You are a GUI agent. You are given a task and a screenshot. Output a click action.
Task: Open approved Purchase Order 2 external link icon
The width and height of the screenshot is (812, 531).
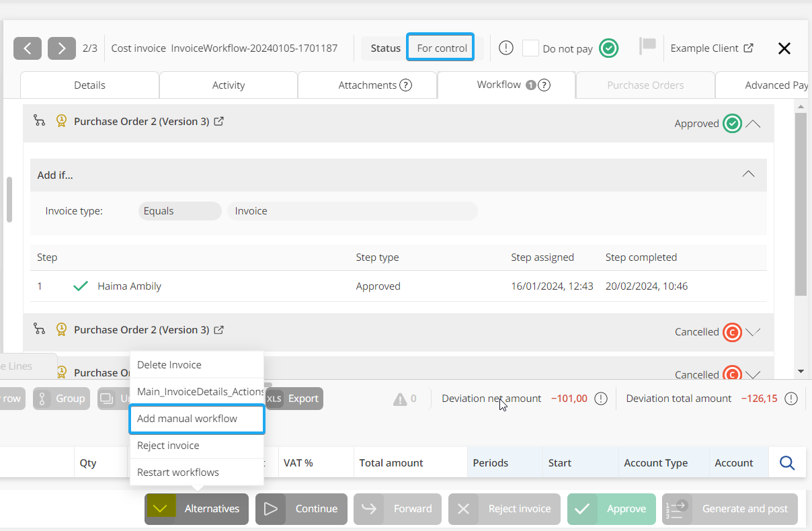pyautogui.click(x=218, y=122)
